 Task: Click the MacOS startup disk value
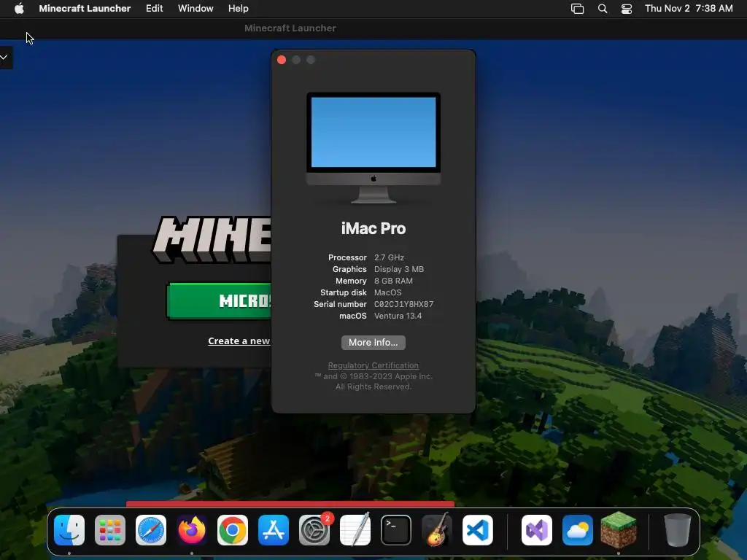pyautogui.click(x=388, y=292)
